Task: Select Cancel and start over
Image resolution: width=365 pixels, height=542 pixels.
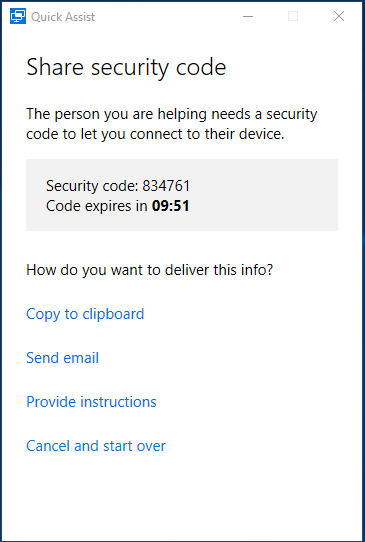Action: point(96,446)
